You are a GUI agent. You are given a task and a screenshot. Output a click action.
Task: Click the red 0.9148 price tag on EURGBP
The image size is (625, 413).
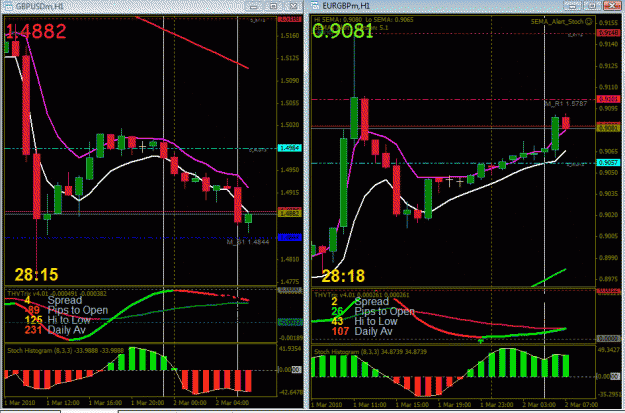click(x=607, y=33)
